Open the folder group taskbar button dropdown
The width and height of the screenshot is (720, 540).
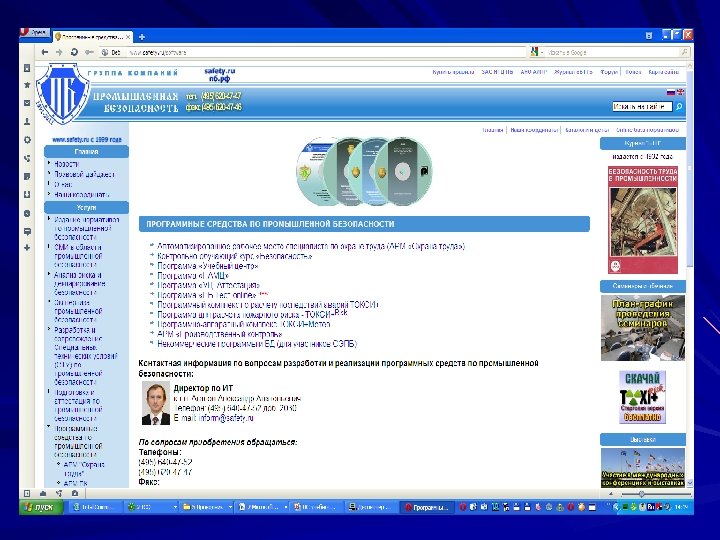tap(230, 507)
